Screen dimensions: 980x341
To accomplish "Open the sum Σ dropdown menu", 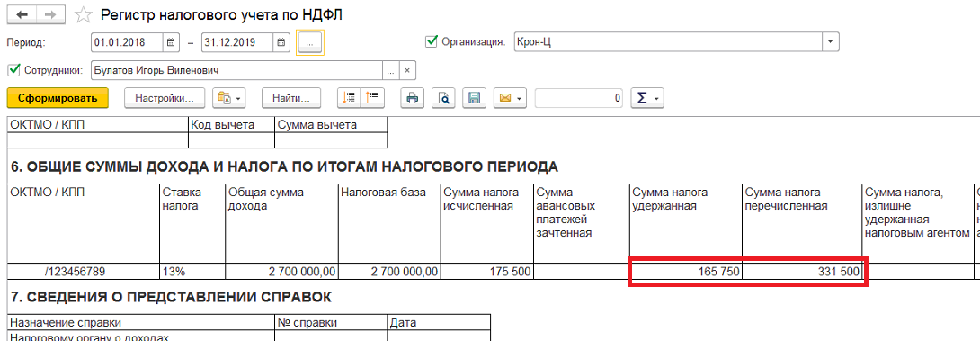I will point(646,97).
